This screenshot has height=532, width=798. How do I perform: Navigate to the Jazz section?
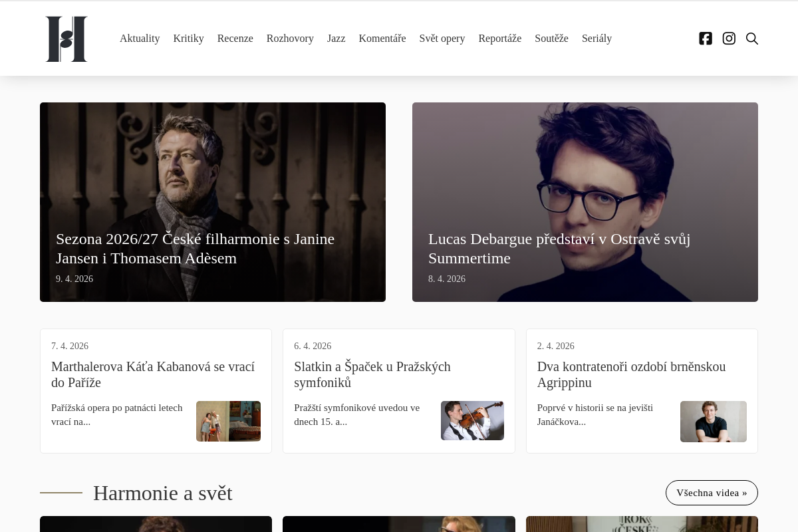click(x=336, y=39)
